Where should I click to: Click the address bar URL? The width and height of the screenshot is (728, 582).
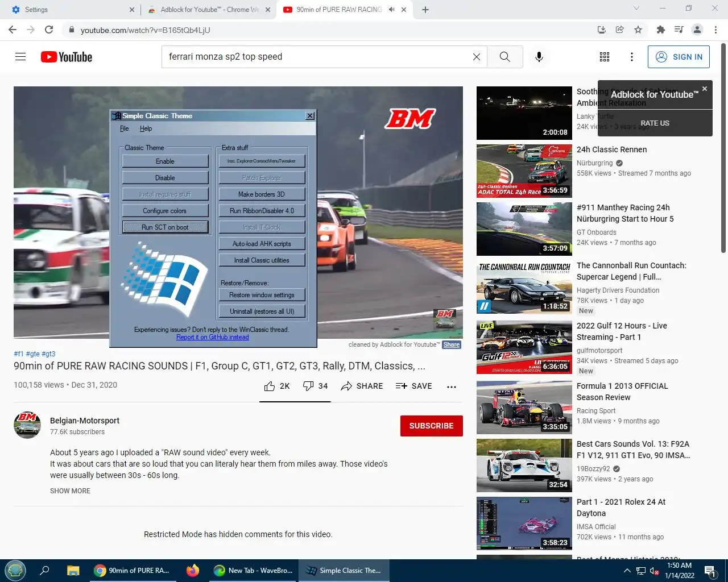click(145, 30)
